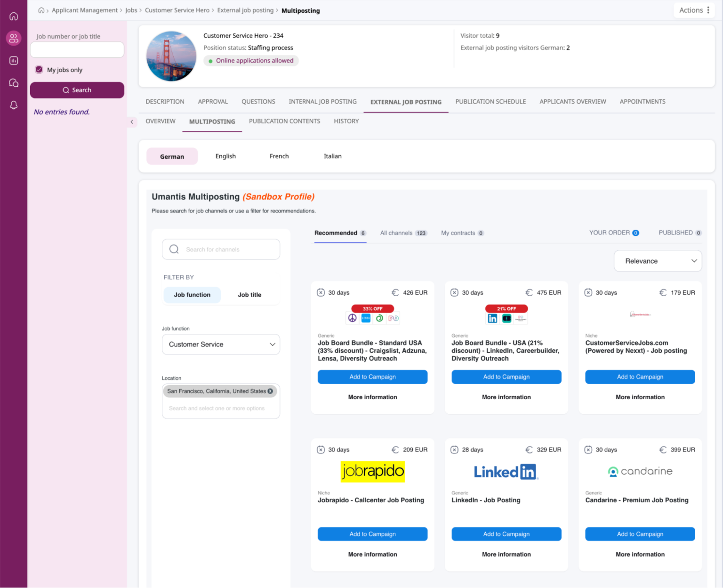This screenshot has width=723, height=588.
Task: Collapse the left search panel arrow
Action: (x=132, y=122)
